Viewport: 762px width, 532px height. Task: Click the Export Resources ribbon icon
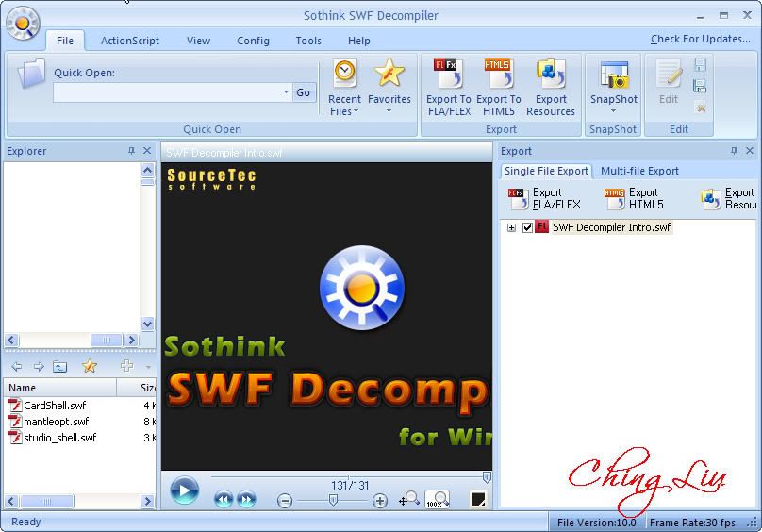coord(550,75)
